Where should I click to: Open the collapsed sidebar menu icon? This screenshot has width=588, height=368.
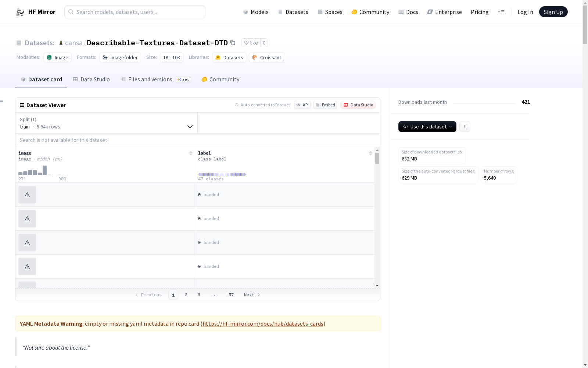pyautogui.click(x=2, y=102)
